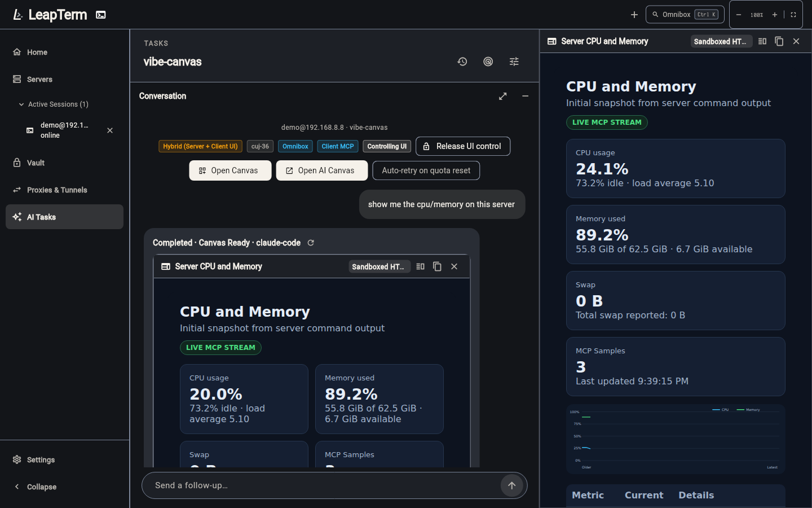Click Hybrid (Server + Client UI) badge
This screenshot has height=508, width=812.
click(201, 146)
